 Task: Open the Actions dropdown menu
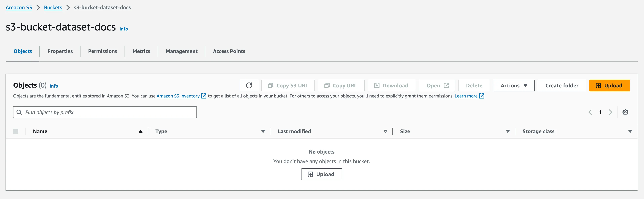tap(514, 86)
